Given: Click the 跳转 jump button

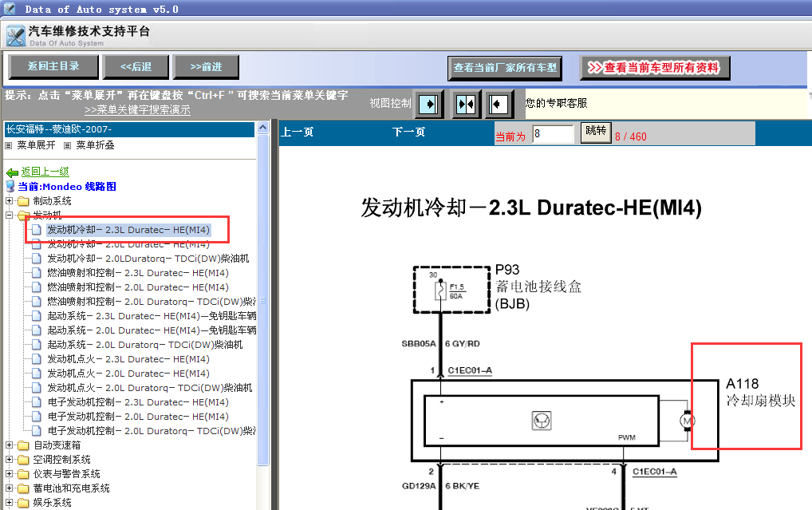Looking at the screenshot, I should pyautogui.click(x=596, y=131).
